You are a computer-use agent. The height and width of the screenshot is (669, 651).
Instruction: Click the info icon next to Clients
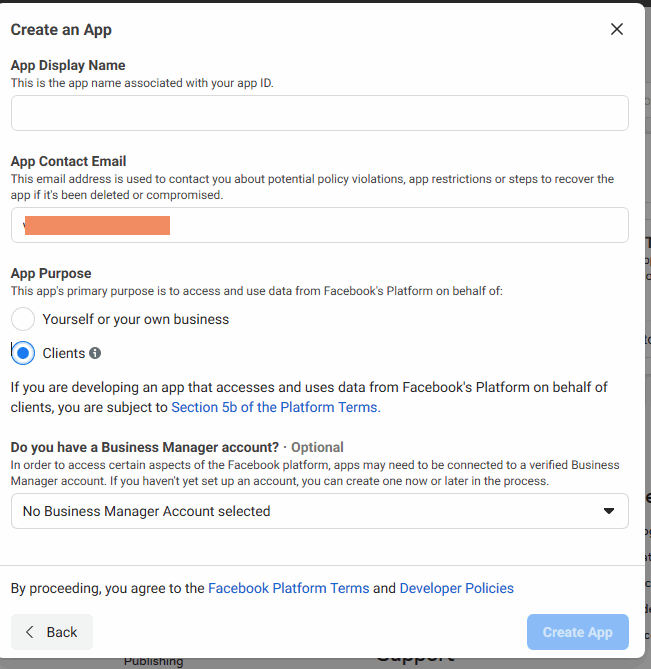(x=95, y=353)
